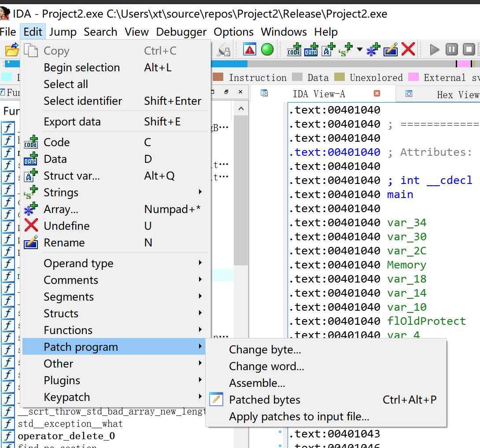Open the File menu

click(x=8, y=32)
